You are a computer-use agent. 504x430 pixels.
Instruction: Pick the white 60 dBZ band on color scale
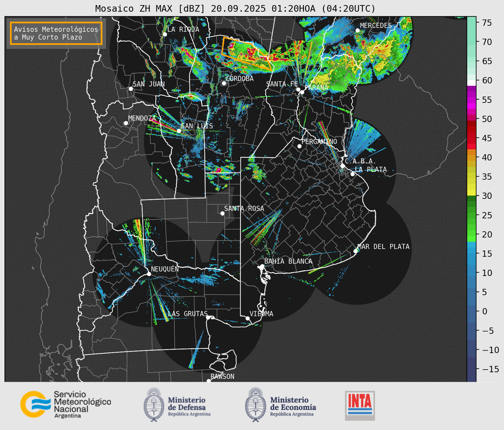[471, 83]
